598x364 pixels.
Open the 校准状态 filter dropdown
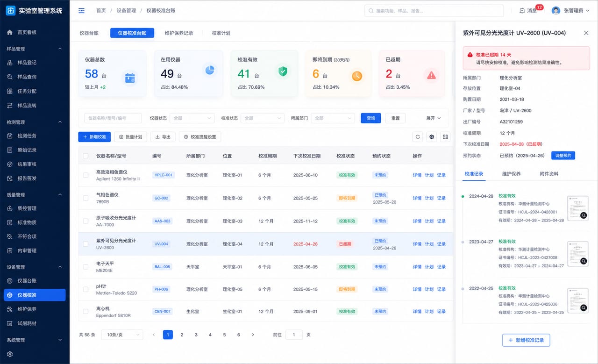(263, 118)
